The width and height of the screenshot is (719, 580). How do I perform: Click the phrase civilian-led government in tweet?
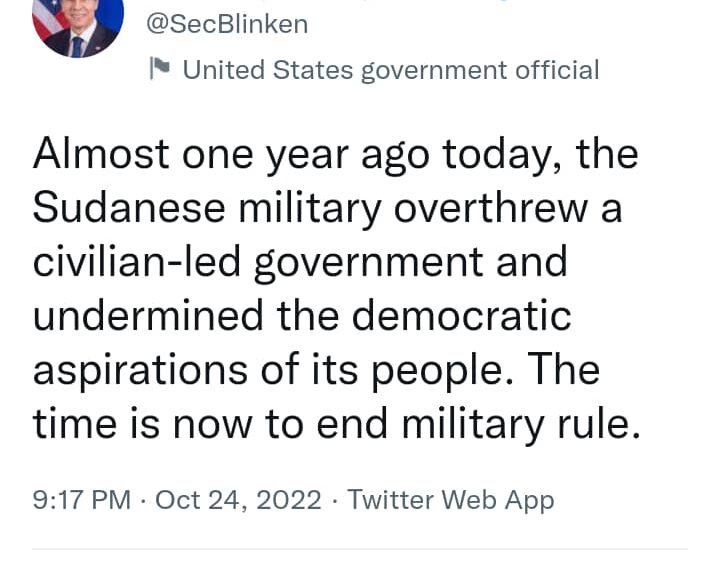(x=258, y=263)
